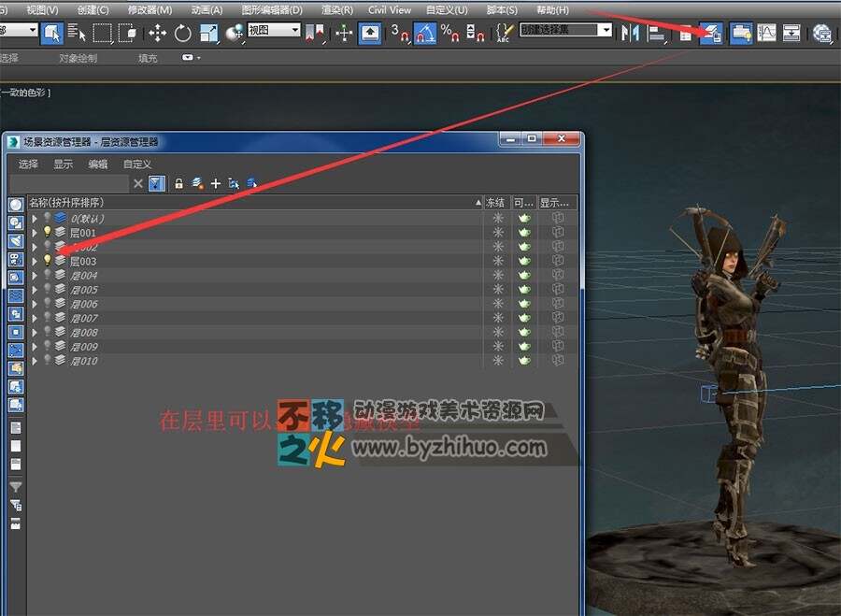Image resolution: width=841 pixels, height=616 pixels.
Task: Click the Mirror tool icon
Action: [x=630, y=34]
